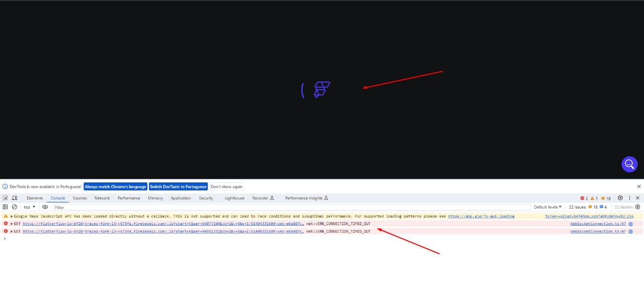The image size is (644, 303).
Task: Select the inspect element picker icon
Action: pyautogui.click(x=5, y=198)
